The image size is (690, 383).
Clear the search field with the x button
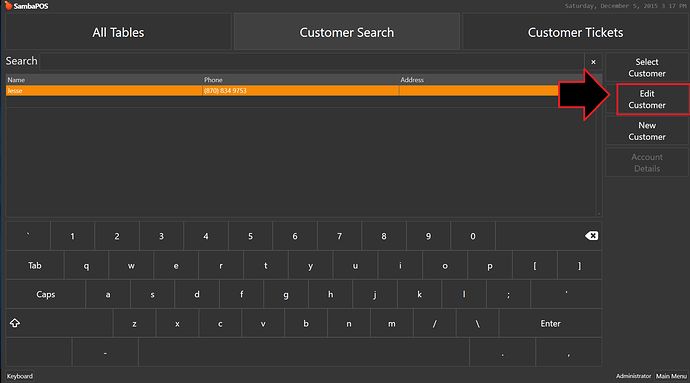coord(593,62)
